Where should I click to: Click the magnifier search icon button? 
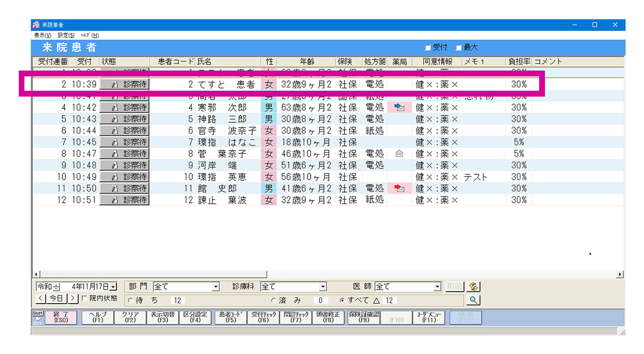[473, 300]
